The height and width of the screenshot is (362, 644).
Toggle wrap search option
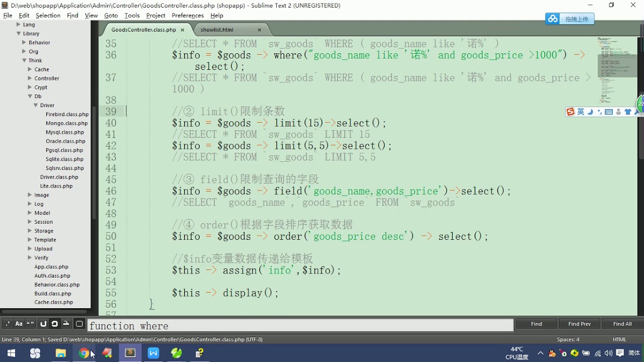pyautogui.click(x=54, y=324)
